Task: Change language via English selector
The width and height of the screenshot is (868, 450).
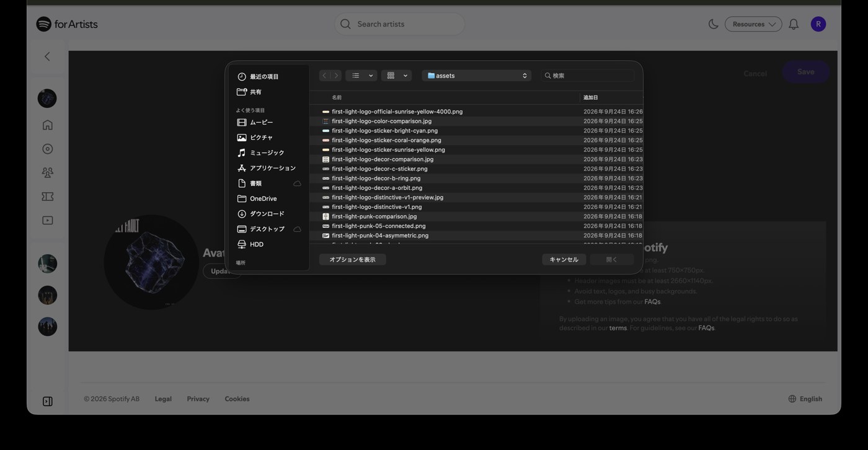Action: coord(805,399)
